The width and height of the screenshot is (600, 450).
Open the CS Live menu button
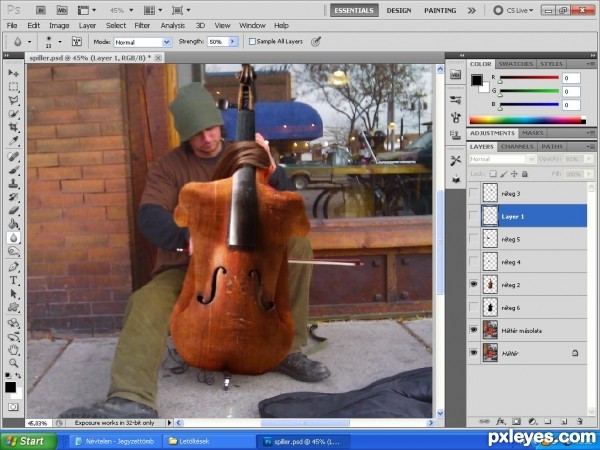point(514,11)
